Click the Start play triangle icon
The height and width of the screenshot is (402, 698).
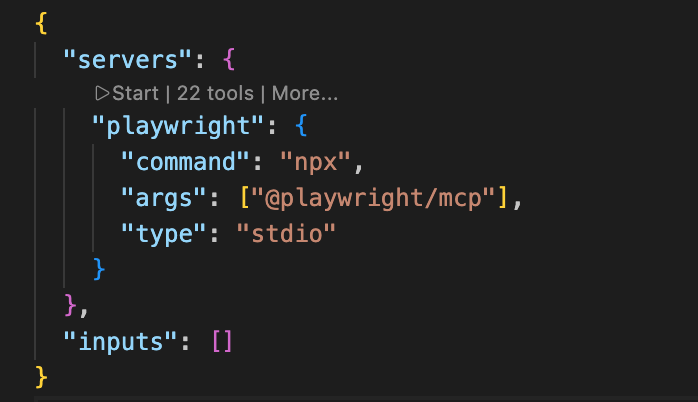pyautogui.click(x=102, y=93)
